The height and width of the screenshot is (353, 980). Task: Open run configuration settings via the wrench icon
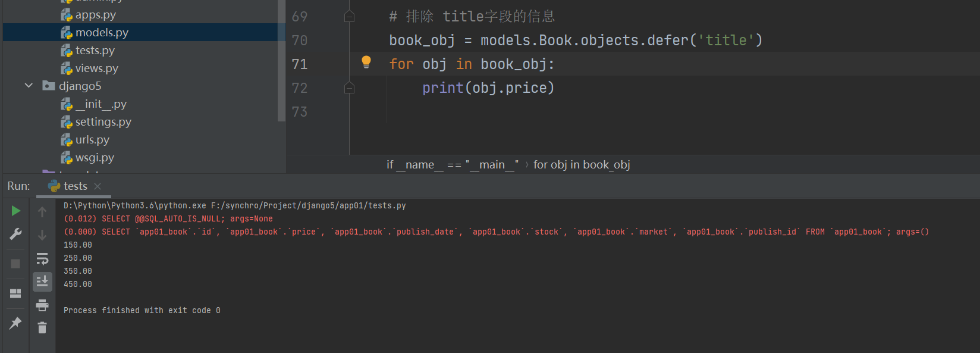click(16, 234)
